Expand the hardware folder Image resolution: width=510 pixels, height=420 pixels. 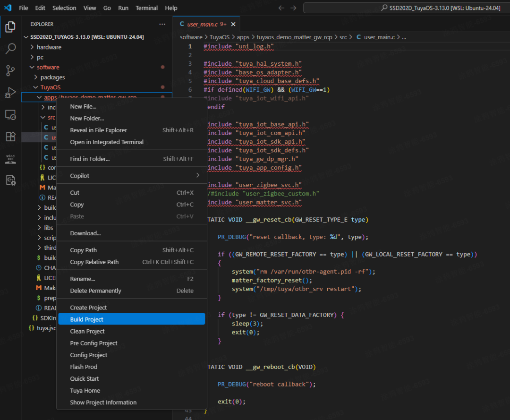coord(49,47)
